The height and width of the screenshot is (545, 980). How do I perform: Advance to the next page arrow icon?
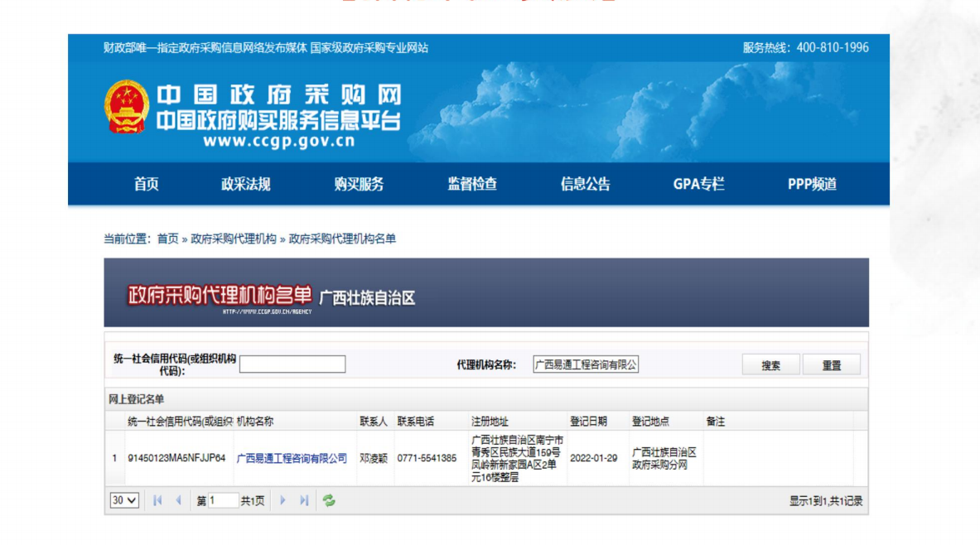point(284,500)
